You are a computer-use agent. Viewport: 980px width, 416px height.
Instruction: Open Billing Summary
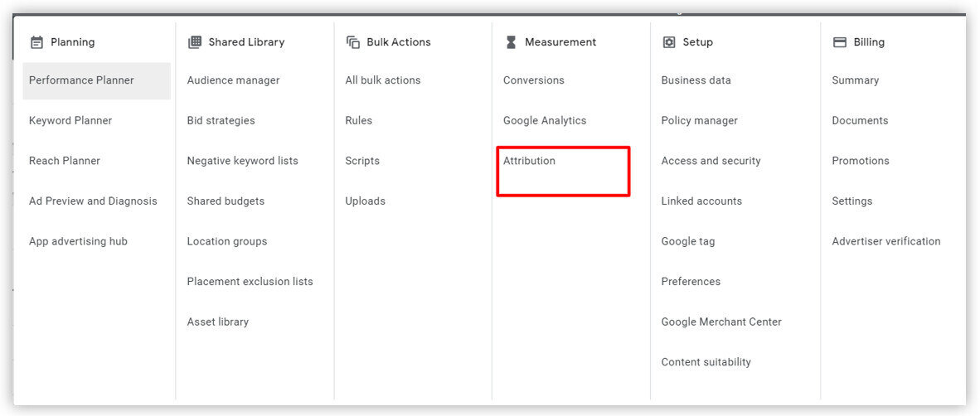855,80
